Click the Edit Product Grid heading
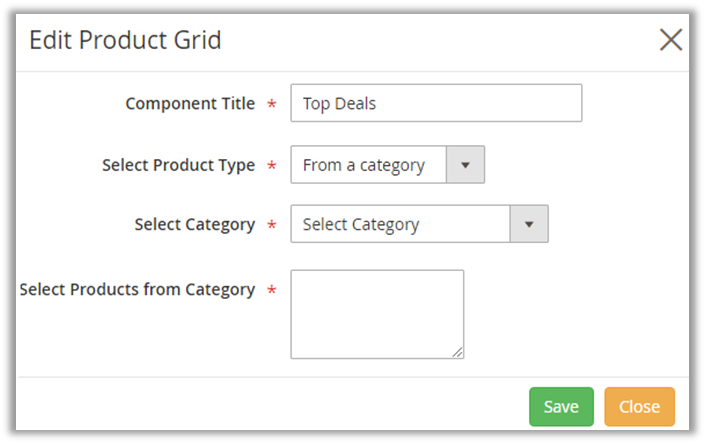Viewport: 706px width, 444px height. pyautogui.click(x=125, y=41)
